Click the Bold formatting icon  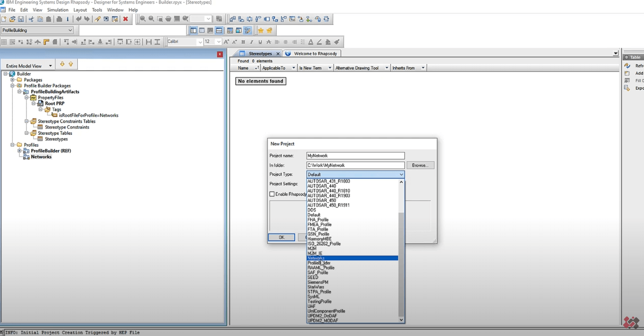[x=243, y=42]
